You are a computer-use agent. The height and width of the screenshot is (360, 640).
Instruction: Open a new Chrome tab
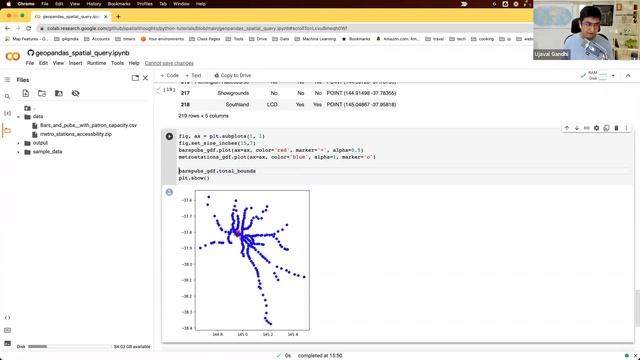[x=118, y=17]
